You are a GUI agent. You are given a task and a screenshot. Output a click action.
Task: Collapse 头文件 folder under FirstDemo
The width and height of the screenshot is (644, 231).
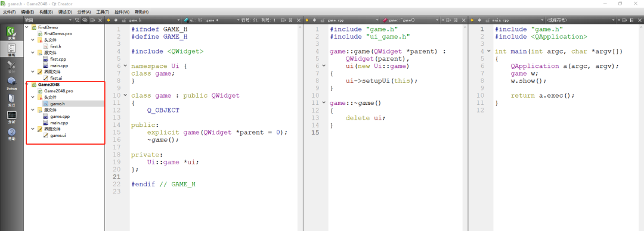33,40
